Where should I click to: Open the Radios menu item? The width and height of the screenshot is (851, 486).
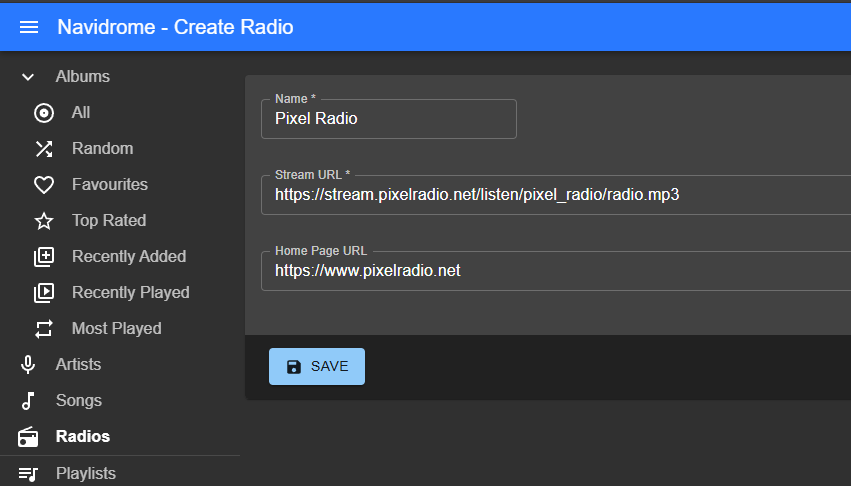click(83, 437)
